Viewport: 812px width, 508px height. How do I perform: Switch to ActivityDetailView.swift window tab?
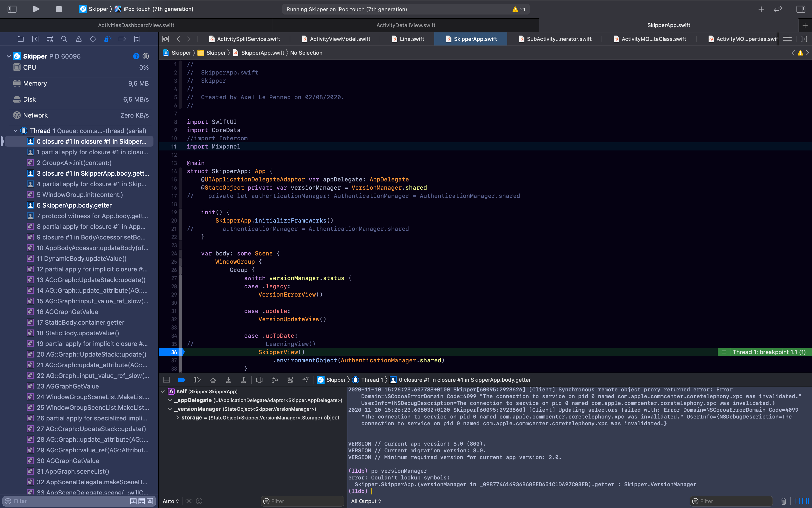click(406, 25)
